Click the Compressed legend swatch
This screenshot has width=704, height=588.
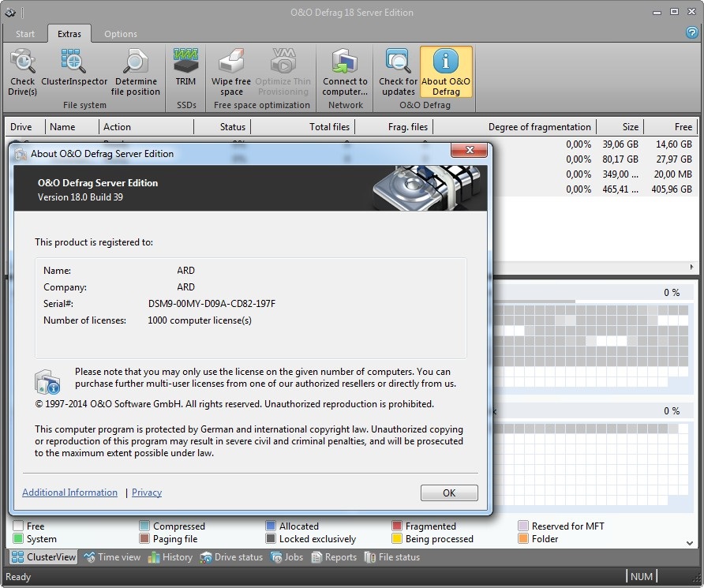144,526
